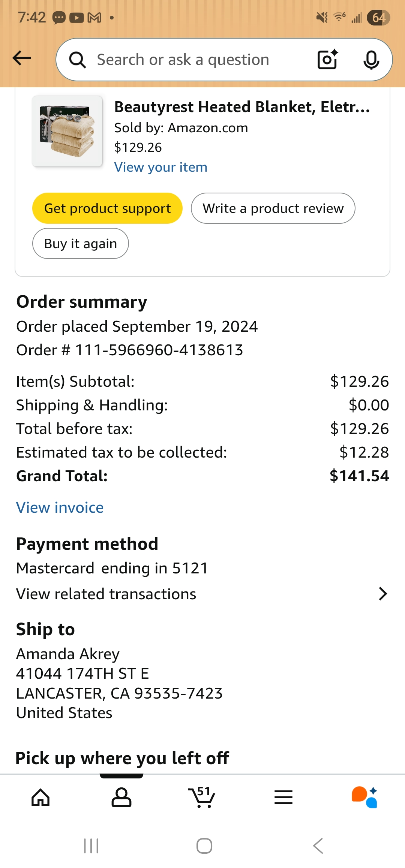The height and width of the screenshot is (868, 405).
Task: Tap the Android home navigation button
Action: [204, 846]
